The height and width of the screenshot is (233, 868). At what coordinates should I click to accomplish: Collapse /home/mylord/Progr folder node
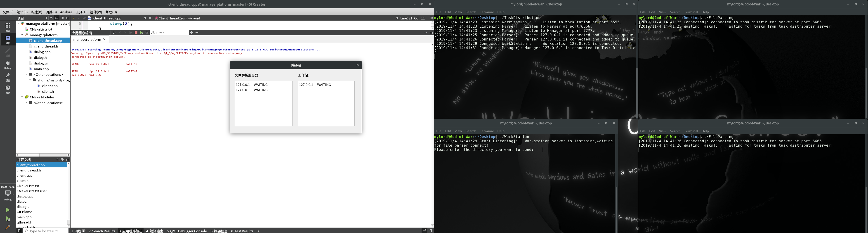(x=30, y=80)
